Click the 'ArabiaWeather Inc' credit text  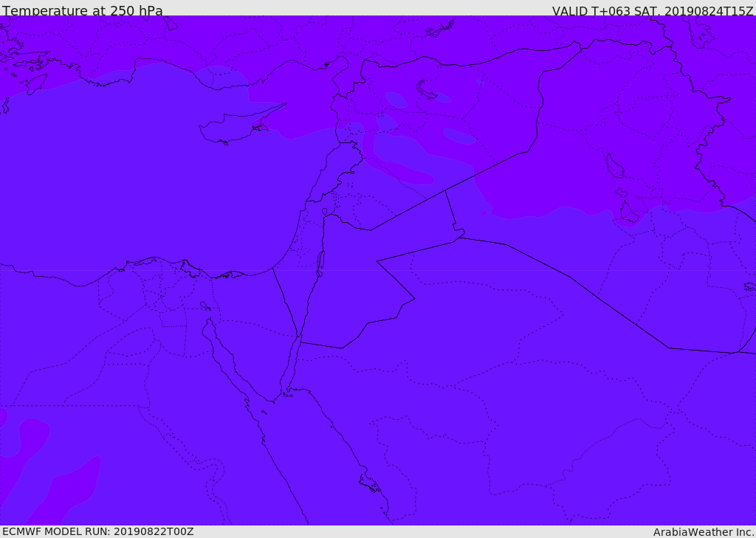click(x=704, y=532)
